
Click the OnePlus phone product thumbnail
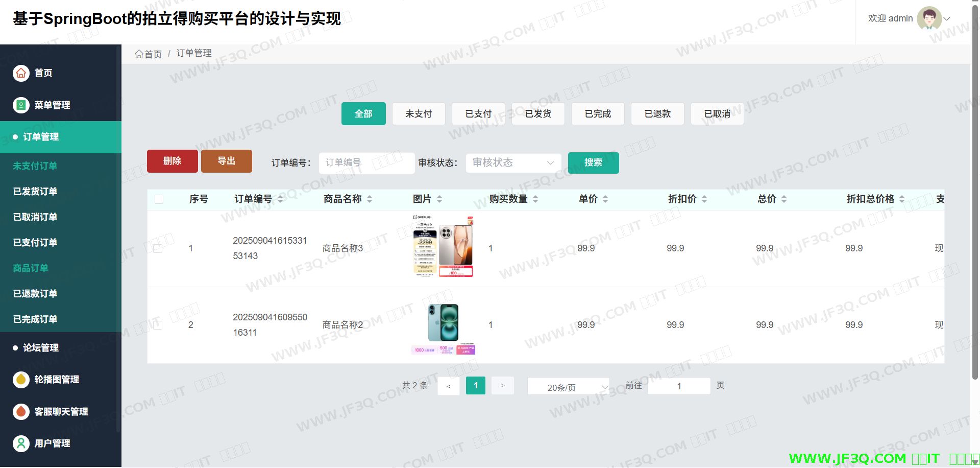coord(443,247)
